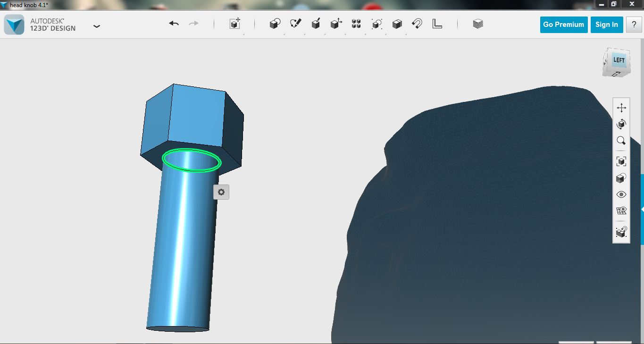Open the Construct tool
The height and width of the screenshot is (344, 644).
point(316,24)
